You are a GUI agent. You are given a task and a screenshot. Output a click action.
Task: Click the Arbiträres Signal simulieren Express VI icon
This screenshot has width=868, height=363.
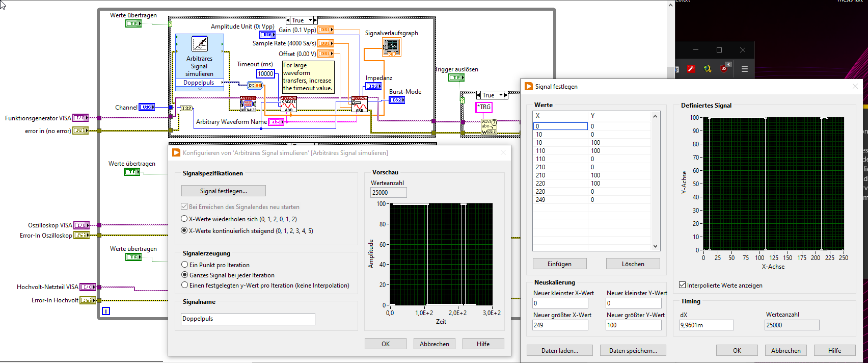coord(199,44)
